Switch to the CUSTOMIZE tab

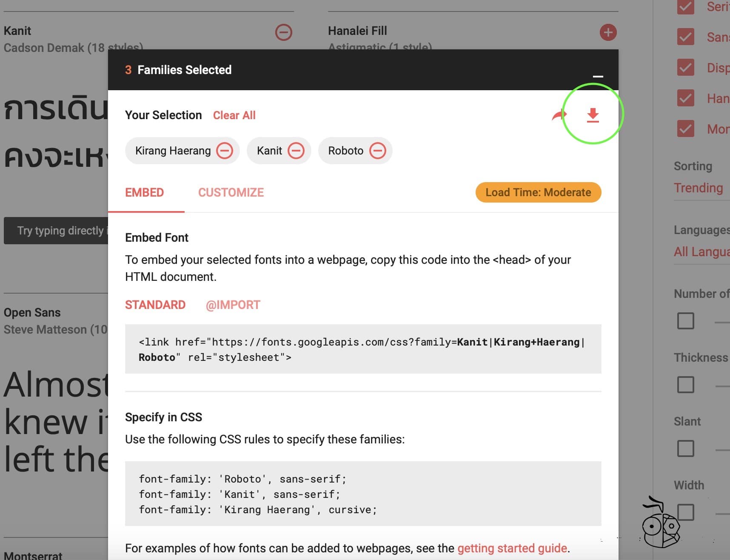(231, 193)
